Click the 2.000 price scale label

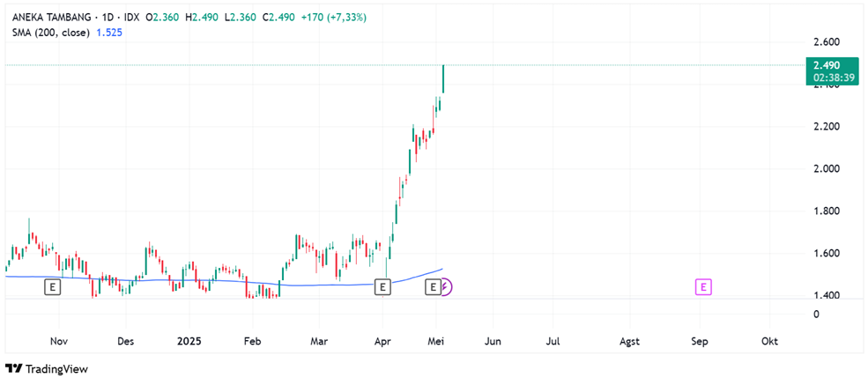(825, 169)
